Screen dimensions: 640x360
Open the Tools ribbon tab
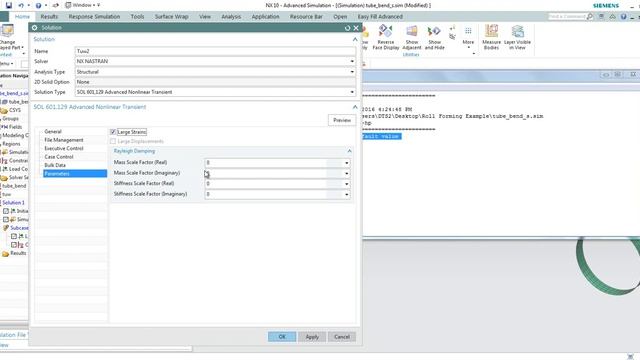137,17
